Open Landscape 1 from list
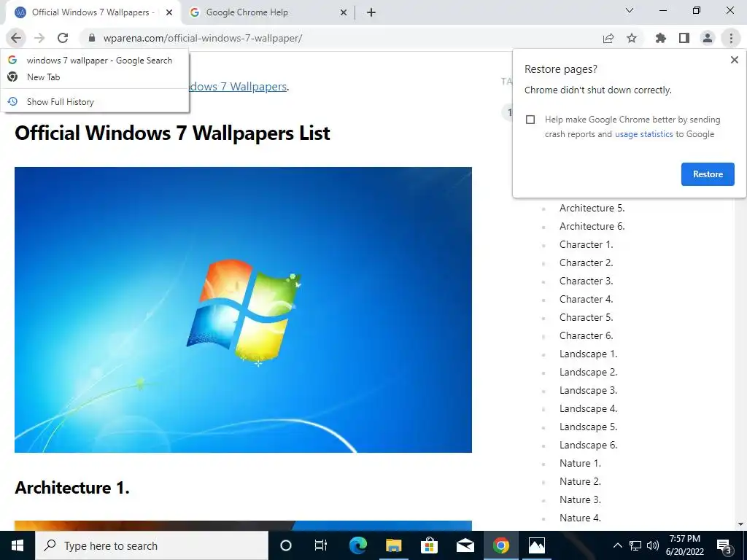Image resolution: width=747 pixels, height=560 pixels. pyautogui.click(x=589, y=354)
